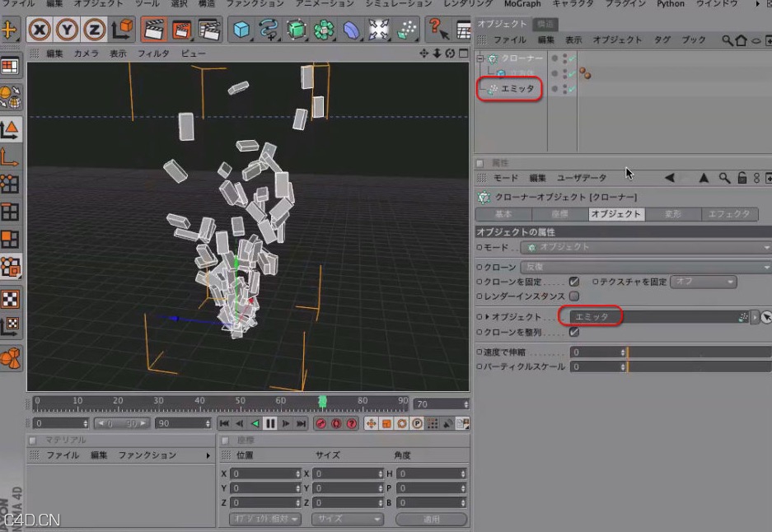Render to Picture Viewer icon
The image size is (772, 532).
[182, 30]
